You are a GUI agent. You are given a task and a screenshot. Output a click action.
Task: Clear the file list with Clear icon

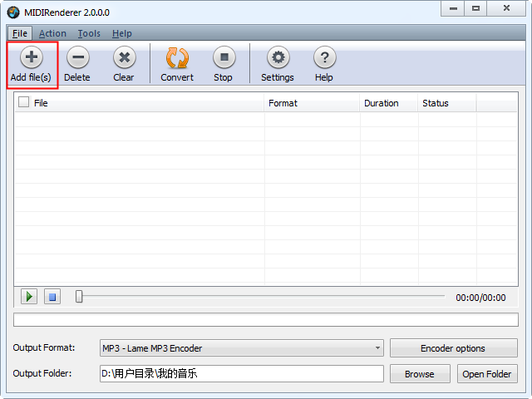tap(124, 57)
